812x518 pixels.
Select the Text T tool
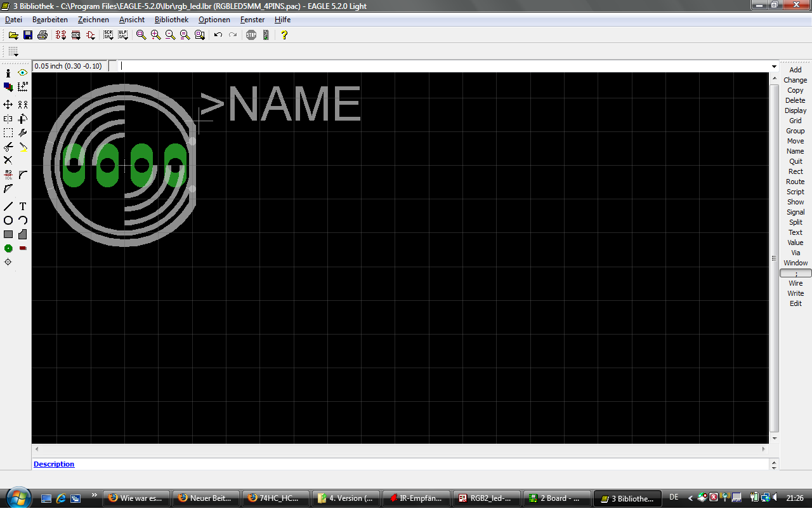23,206
